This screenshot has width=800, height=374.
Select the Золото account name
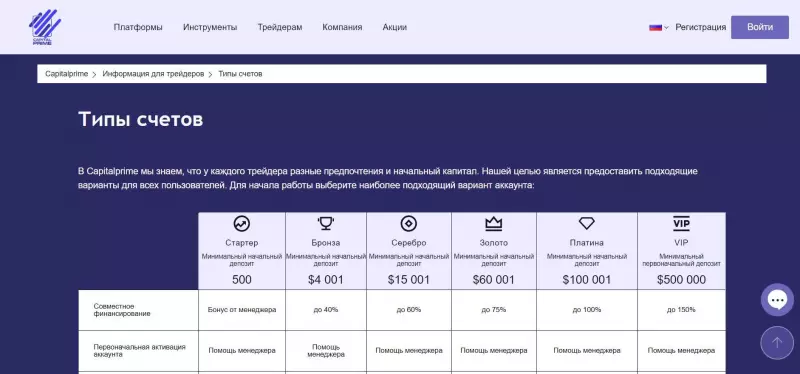tap(493, 243)
